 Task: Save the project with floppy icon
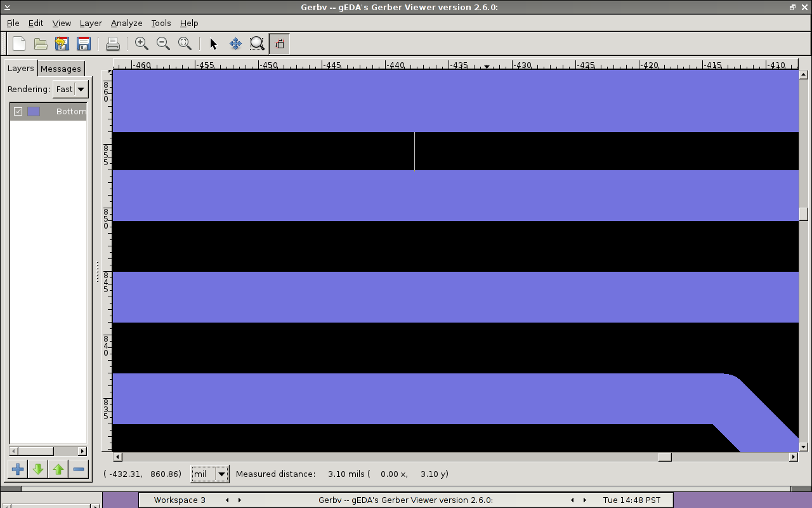[83, 44]
